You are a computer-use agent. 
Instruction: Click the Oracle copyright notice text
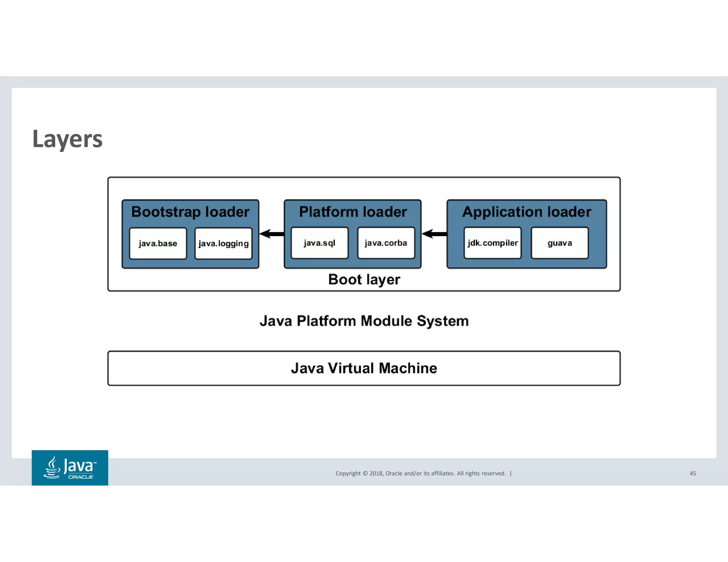click(x=420, y=473)
